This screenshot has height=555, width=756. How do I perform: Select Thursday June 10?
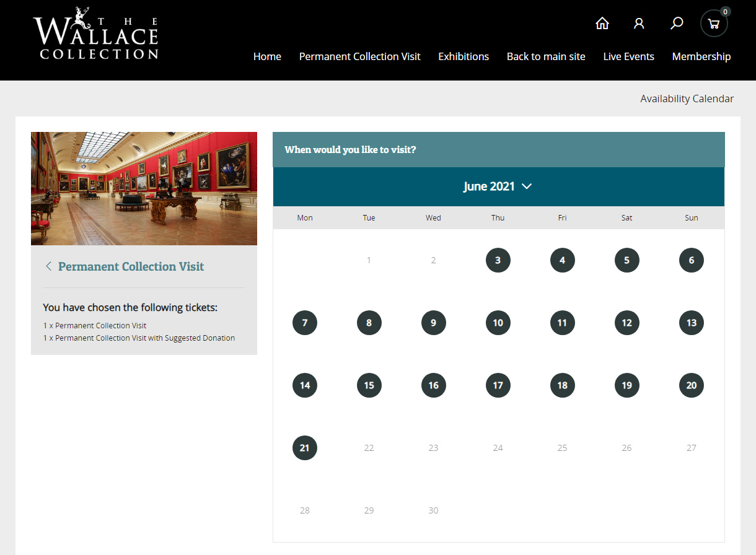coord(498,323)
